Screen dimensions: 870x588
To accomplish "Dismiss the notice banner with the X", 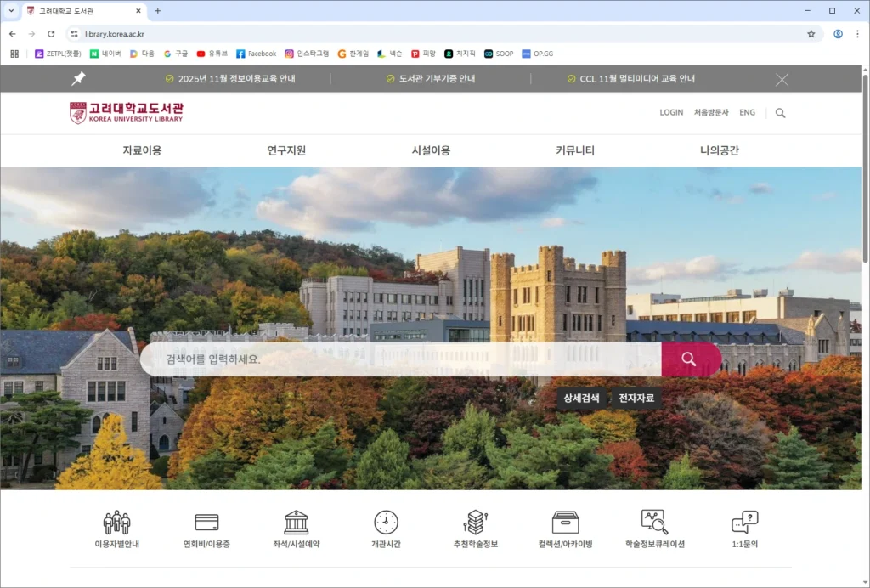I will click(782, 78).
